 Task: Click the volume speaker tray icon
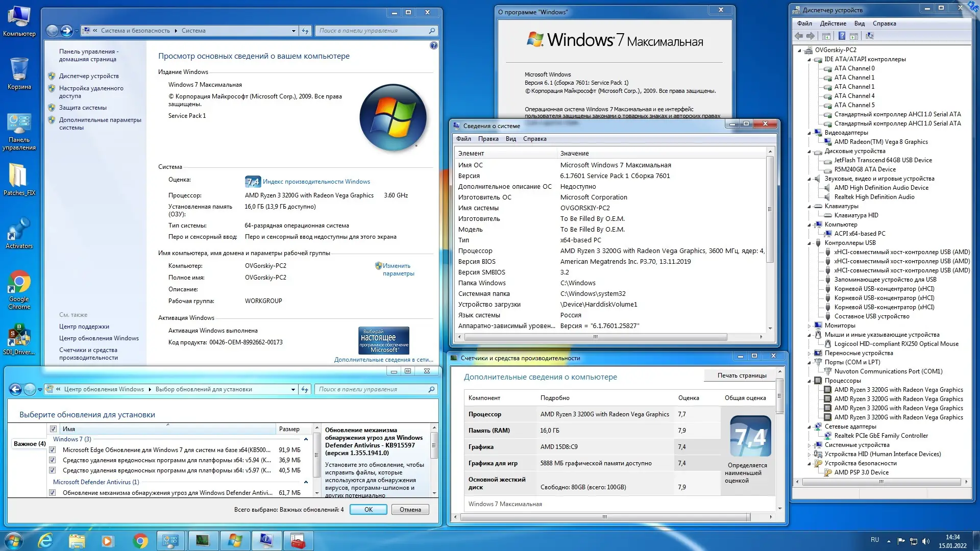pyautogui.click(x=926, y=541)
